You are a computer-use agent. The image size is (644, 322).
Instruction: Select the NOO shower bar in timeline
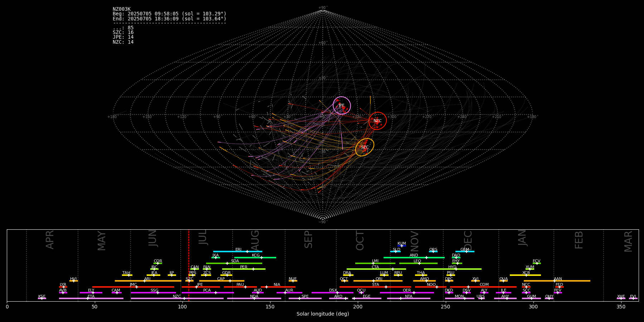431,287
